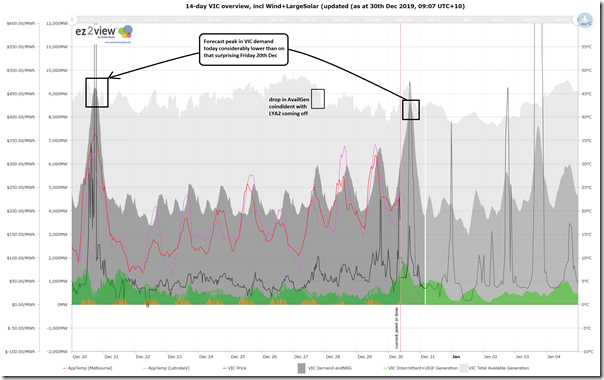
Task: Click the '25°C' temperature axis label
Action: point(586,188)
